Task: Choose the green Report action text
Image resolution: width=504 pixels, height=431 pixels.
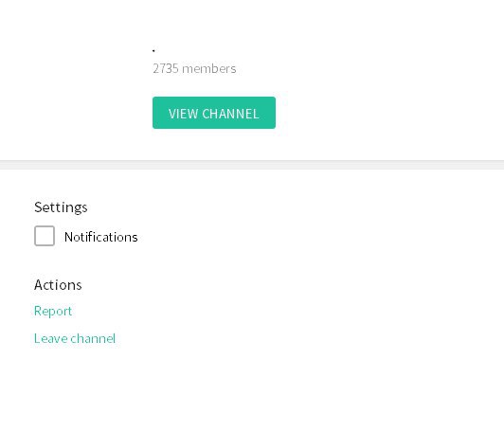Action: pos(53,311)
